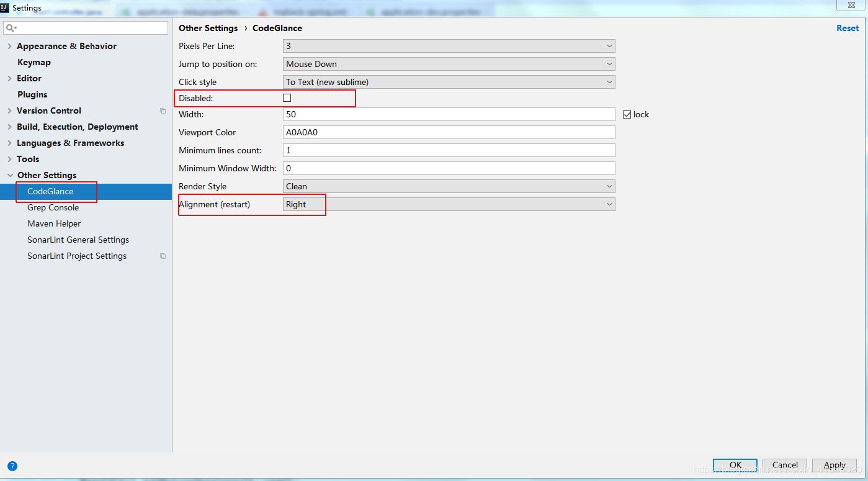Screen dimensions: 868x481
Task: Click the Reset link
Action: [848, 28]
